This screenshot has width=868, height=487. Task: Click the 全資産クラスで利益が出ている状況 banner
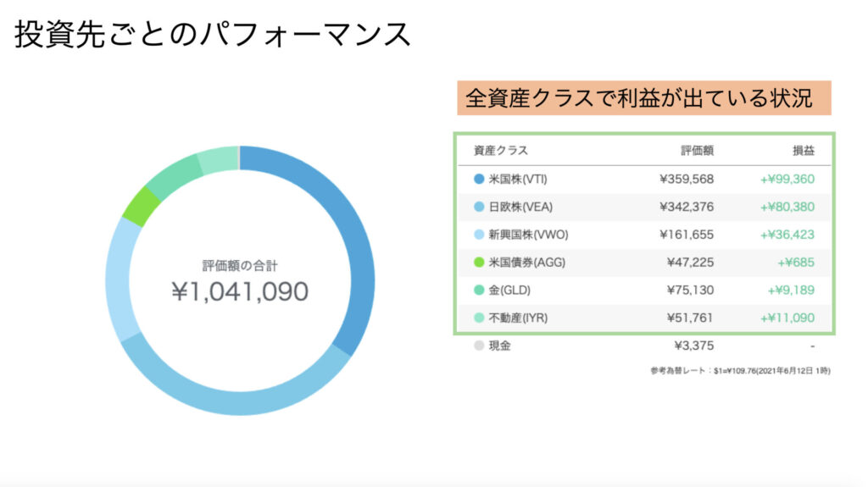[x=643, y=98]
